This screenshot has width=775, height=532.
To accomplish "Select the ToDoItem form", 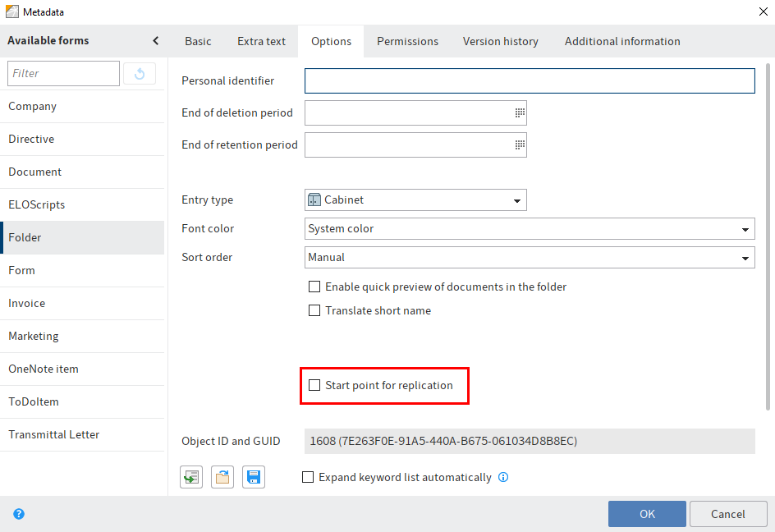I will point(82,401).
